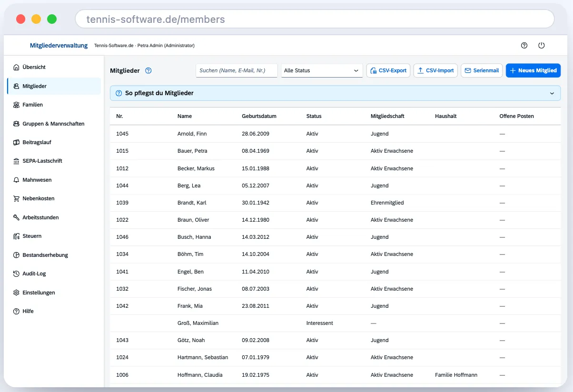Click the member search input field
Screen dimensions: 573x392
(237, 70)
